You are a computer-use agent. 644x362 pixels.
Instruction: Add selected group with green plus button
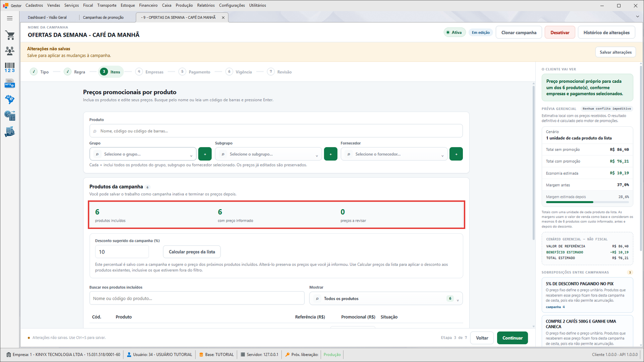point(205,154)
